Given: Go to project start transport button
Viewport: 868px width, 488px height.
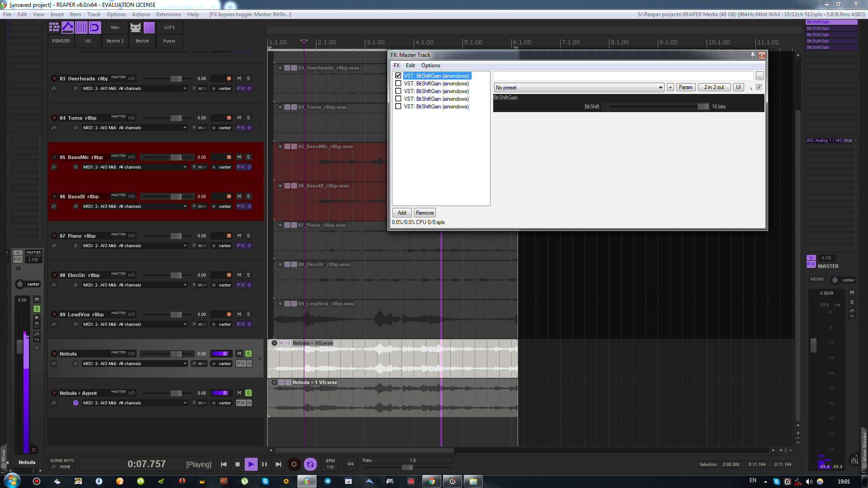Looking at the screenshot, I should click(x=224, y=464).
